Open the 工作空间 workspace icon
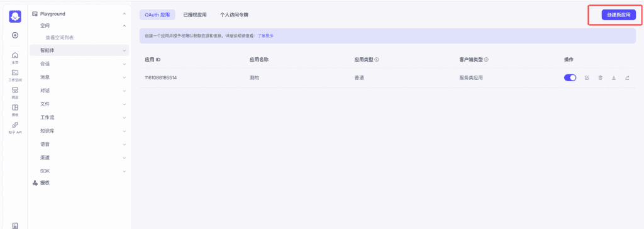This screenshot has width=644, height=229. tap(15, 73)
